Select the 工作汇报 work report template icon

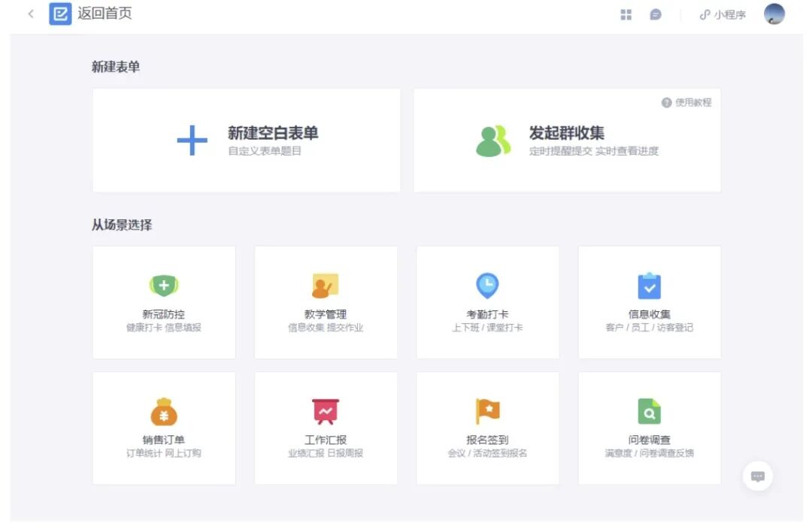click(x=326, y=411)
